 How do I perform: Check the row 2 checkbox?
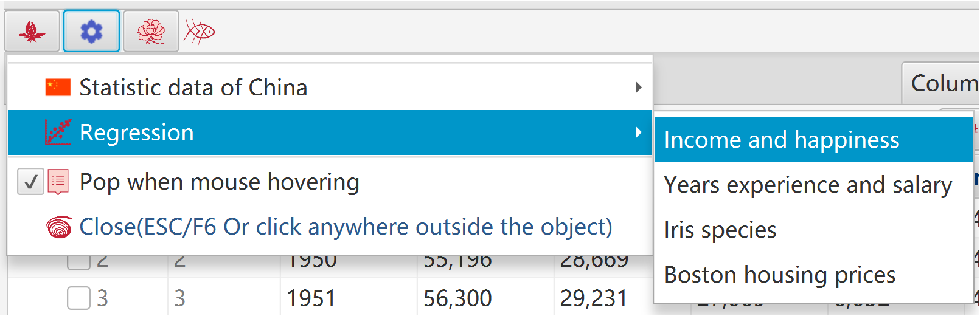tap(78, 262)
